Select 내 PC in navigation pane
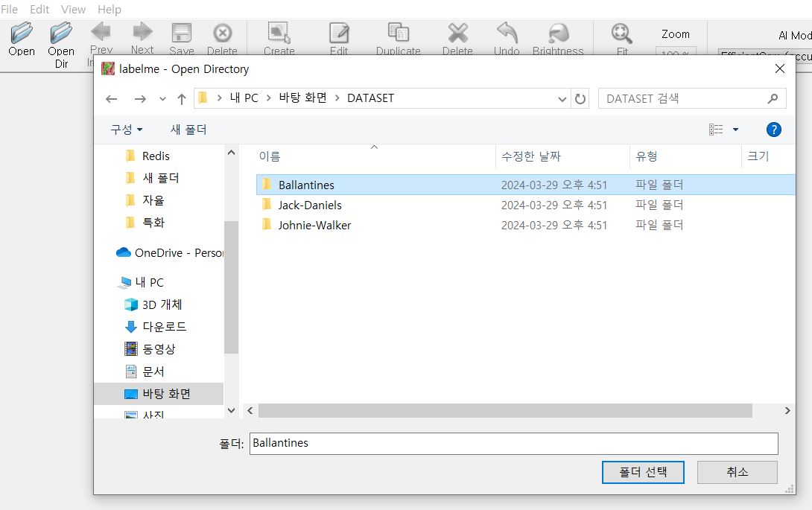Image resolution: width=812 pixels, height=510 pixels. tap(142, 282)
